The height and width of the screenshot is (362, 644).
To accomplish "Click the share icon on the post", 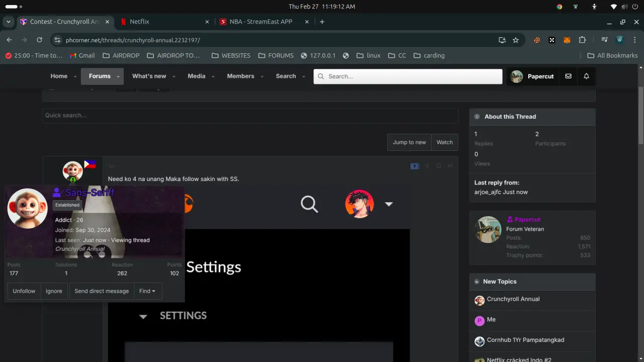I will coord(427,166).
